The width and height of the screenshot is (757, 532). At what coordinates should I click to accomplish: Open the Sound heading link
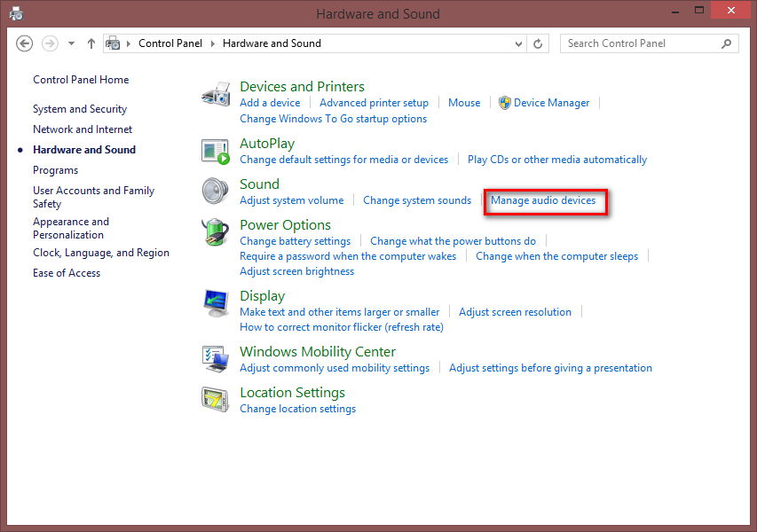pos(259,184)
